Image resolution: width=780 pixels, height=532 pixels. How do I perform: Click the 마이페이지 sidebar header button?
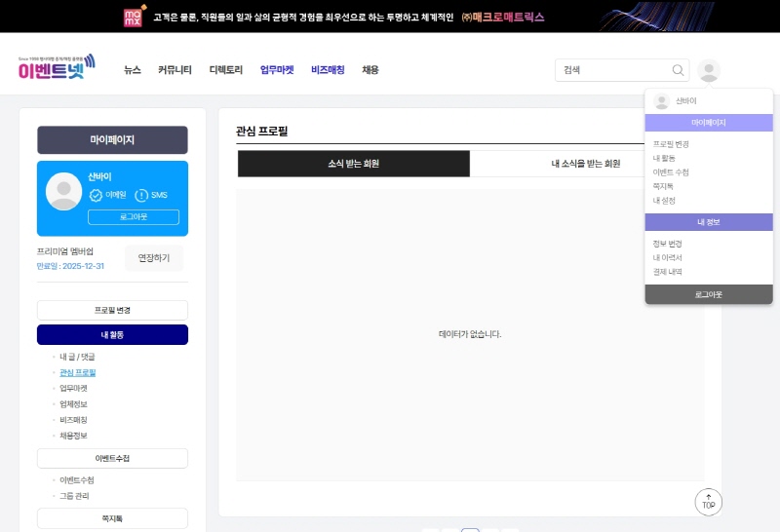112,139
